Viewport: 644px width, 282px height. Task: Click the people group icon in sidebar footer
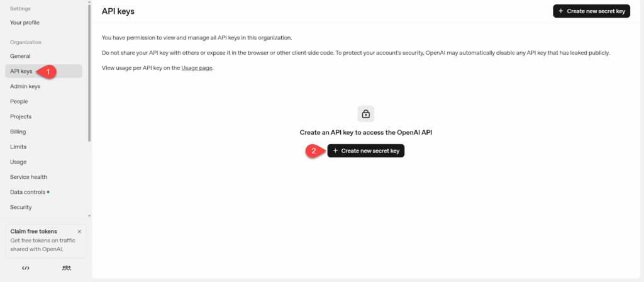[x=67, y=268]
